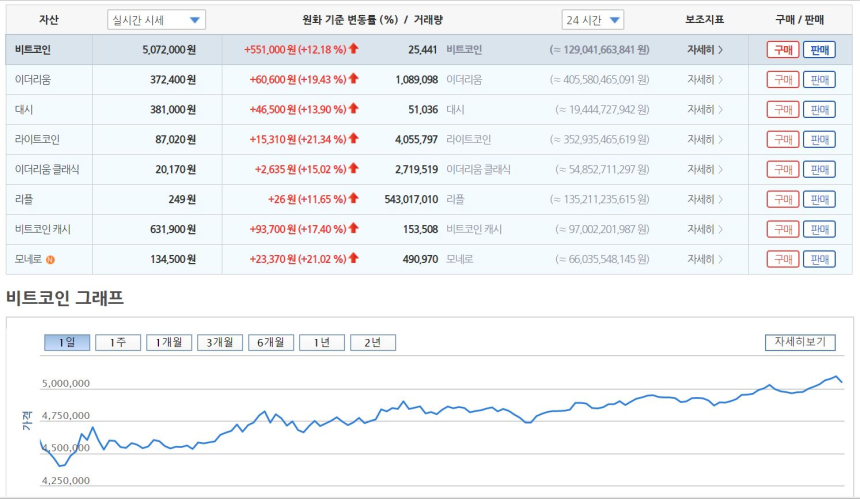Viewport: 860px width, 499px height.
Task: Open 자세히 details for 라이트코인
Action: [x=705, y=139]
